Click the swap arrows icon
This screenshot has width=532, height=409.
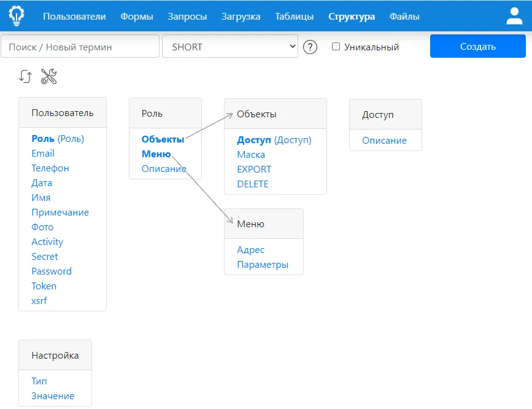coord(25,76)
